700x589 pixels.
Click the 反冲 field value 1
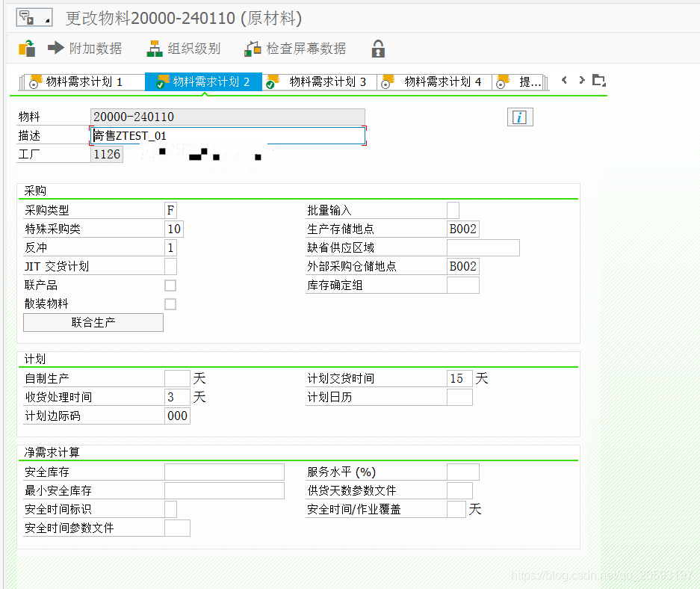[170, 248]
